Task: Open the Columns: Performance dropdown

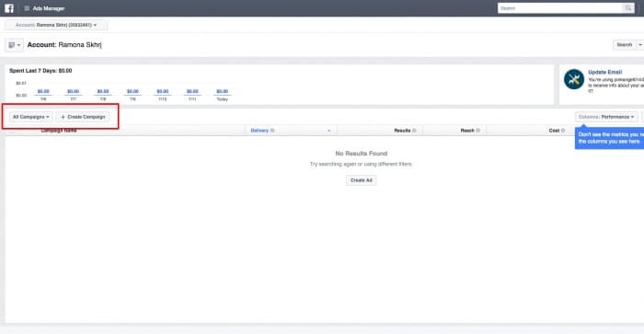Action: click(606, 117)
